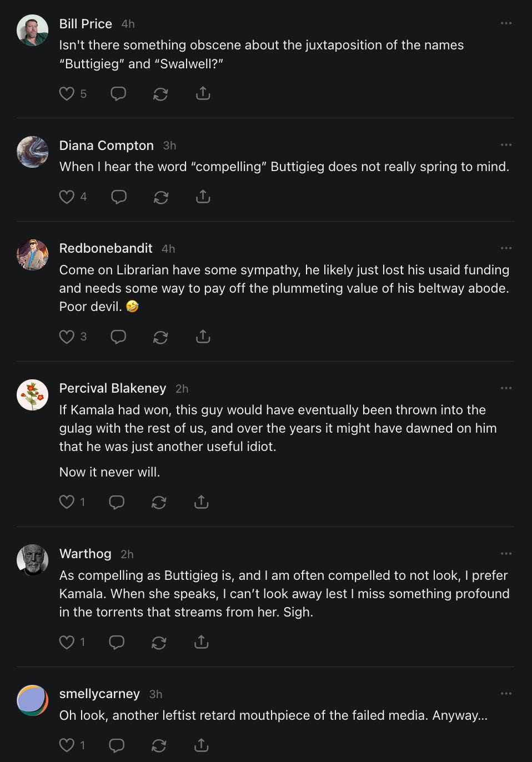Viewport: 532px width, 762px height.
Task: Reply to smellycarney's comment
Action: click(117, 745)
